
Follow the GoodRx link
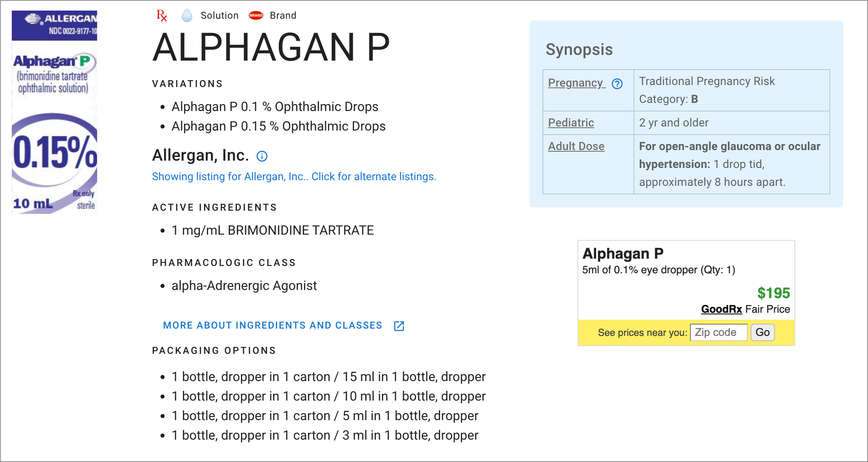coord(721,309)
